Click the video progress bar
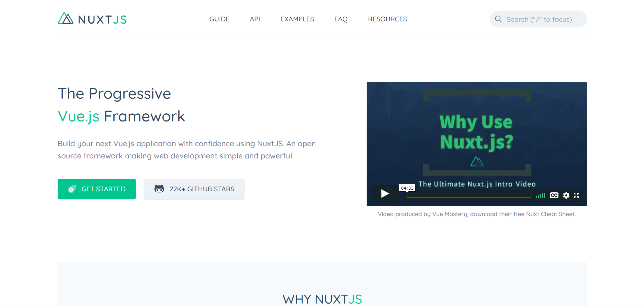 click(x=468, y=195)
